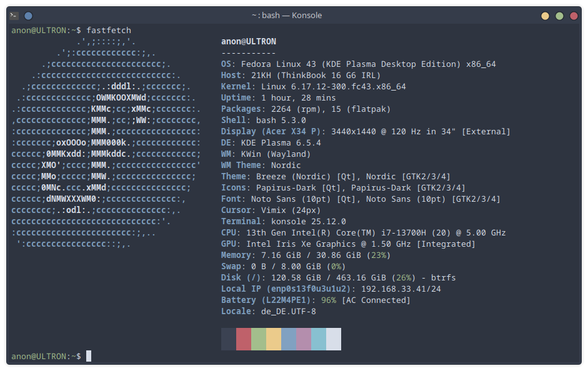Click '7.16 GiB / 30.86 GiB' memory value
The image size is (588, 371).
pyautogui.click(x=311, y=255)
